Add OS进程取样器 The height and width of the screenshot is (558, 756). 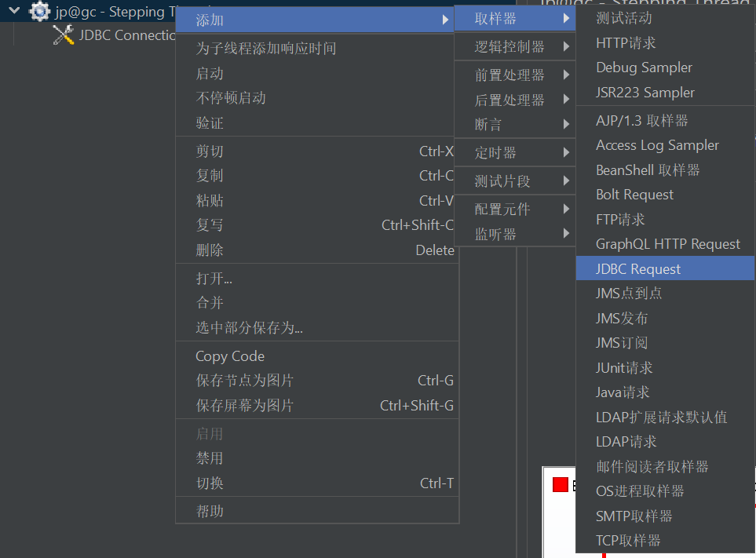[x=666, y=491]
